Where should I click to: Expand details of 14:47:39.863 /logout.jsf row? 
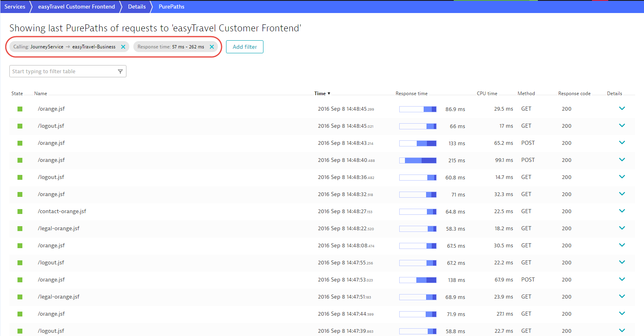coord(622,331)
